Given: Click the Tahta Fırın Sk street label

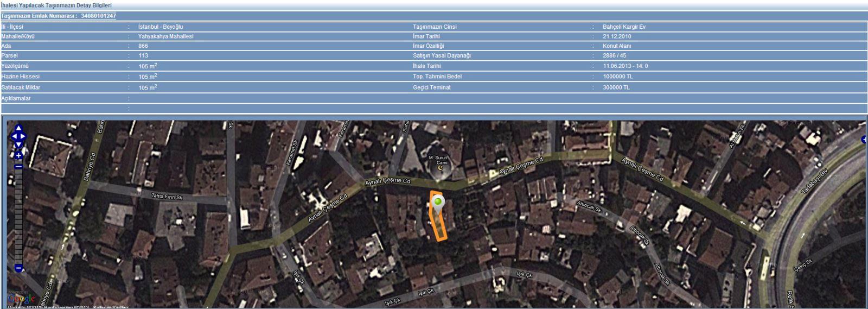Looking at the screenshot, I should pyautogui.click(x=167, y=197).
